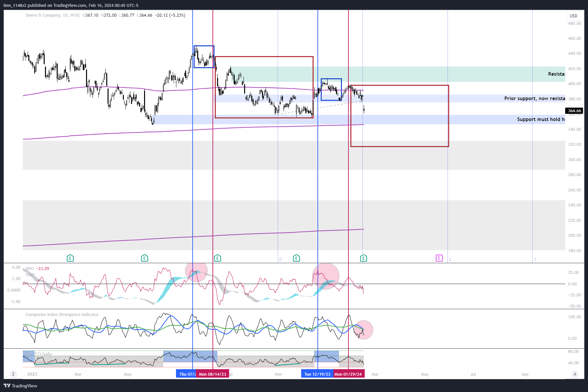
Task: Click the 'Prior support, now resista' annotation
Action: tap(535, 98)
